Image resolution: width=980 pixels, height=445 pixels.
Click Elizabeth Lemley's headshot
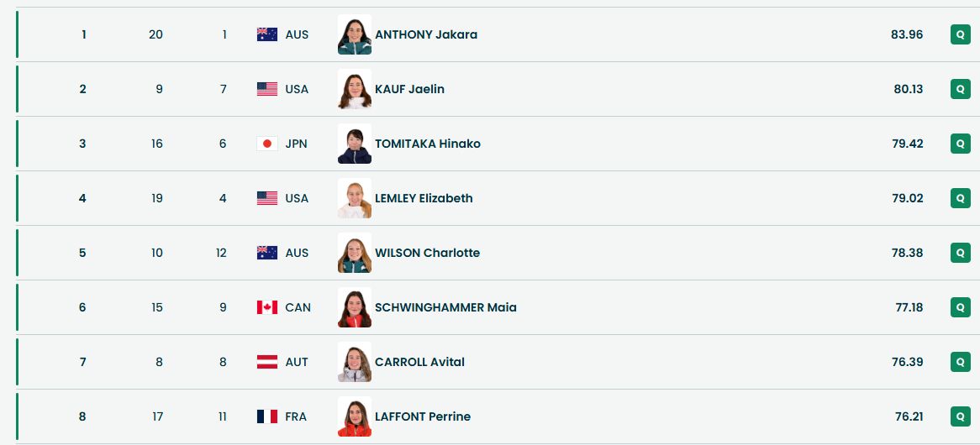click(x=354, y=198)
